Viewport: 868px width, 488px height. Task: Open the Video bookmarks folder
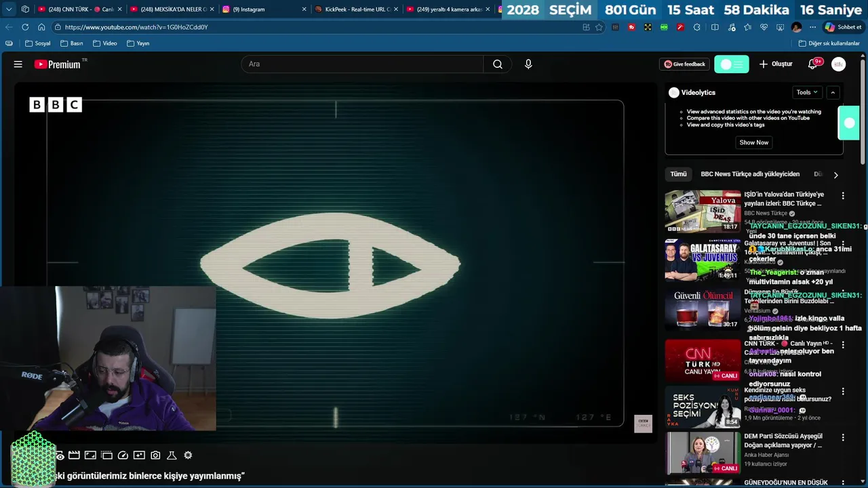coord(104,43)
